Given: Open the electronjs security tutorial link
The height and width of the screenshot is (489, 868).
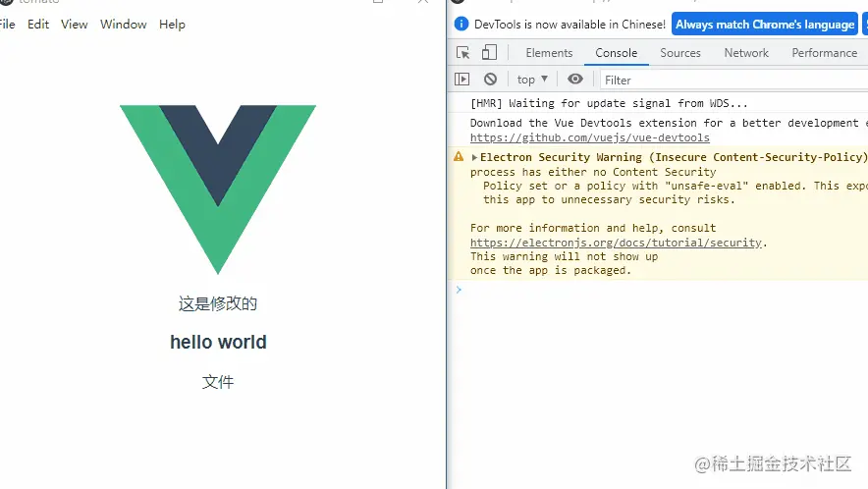Looking at the screenshot, I should (616, 243).
